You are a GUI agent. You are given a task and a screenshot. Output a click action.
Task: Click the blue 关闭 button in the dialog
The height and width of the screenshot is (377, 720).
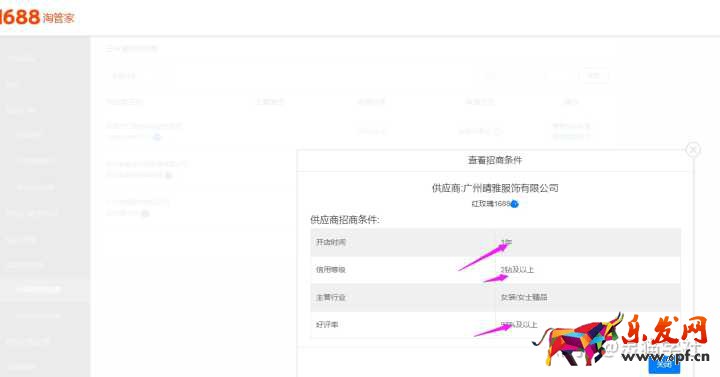(x=664, y=365)
